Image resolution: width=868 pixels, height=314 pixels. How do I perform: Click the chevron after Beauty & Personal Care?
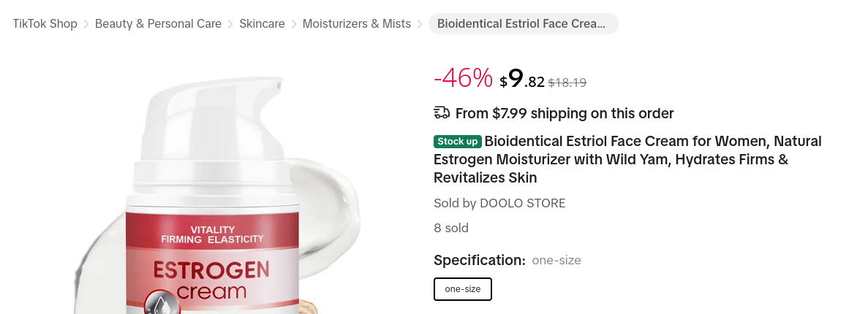click(x=230, y=24)
